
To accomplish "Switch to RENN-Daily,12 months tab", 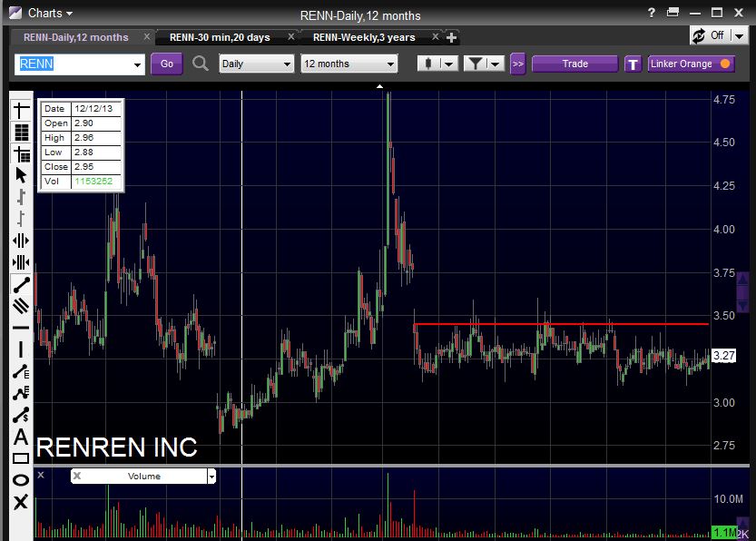I will (75, 37).
